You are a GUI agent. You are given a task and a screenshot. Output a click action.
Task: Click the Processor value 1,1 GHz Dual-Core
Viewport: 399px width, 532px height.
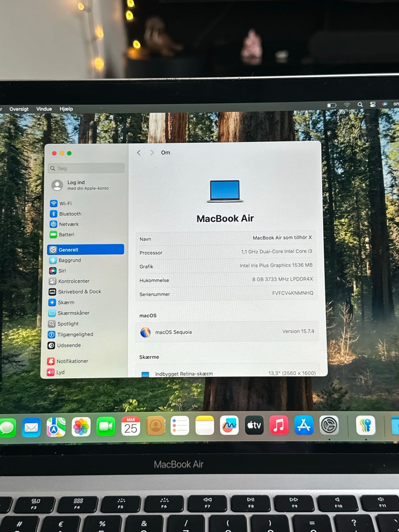click(x=276, y=251)
